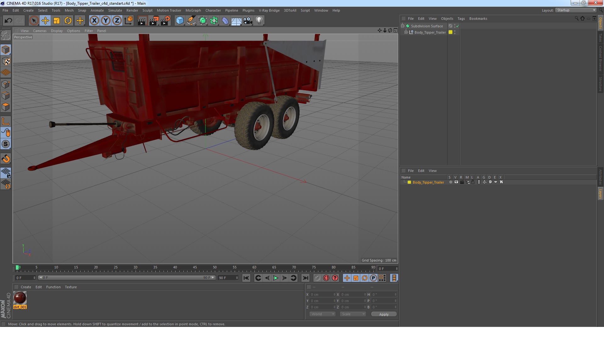
Task: Toggle the Z axis lock
Action: click(x=117, y=21)
